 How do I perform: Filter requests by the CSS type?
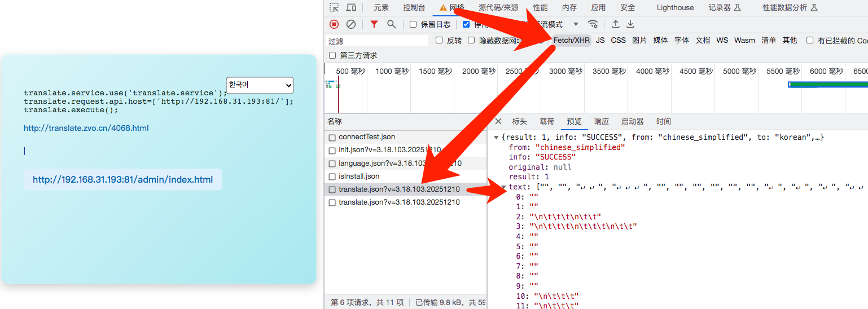(x=619, y=40)
